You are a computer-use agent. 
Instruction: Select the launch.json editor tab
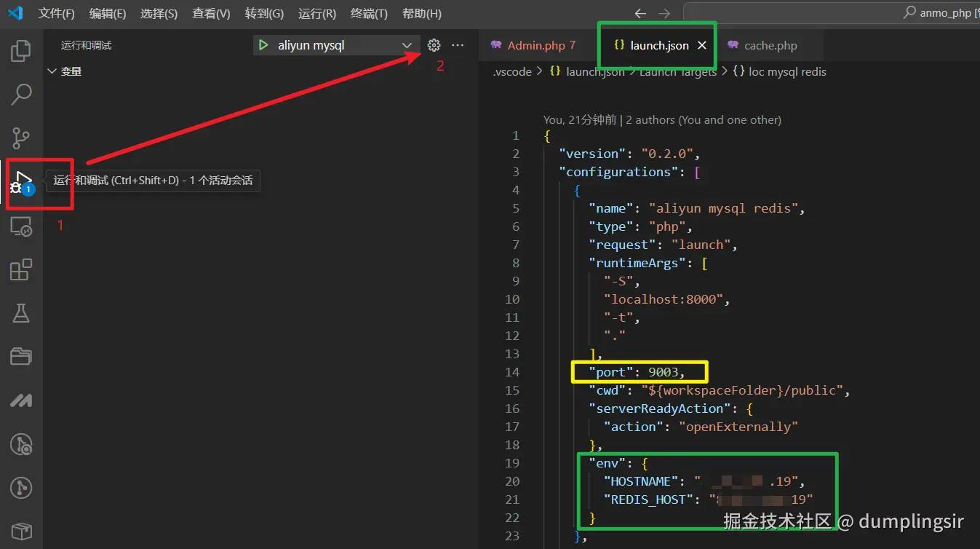click(659, 45)
